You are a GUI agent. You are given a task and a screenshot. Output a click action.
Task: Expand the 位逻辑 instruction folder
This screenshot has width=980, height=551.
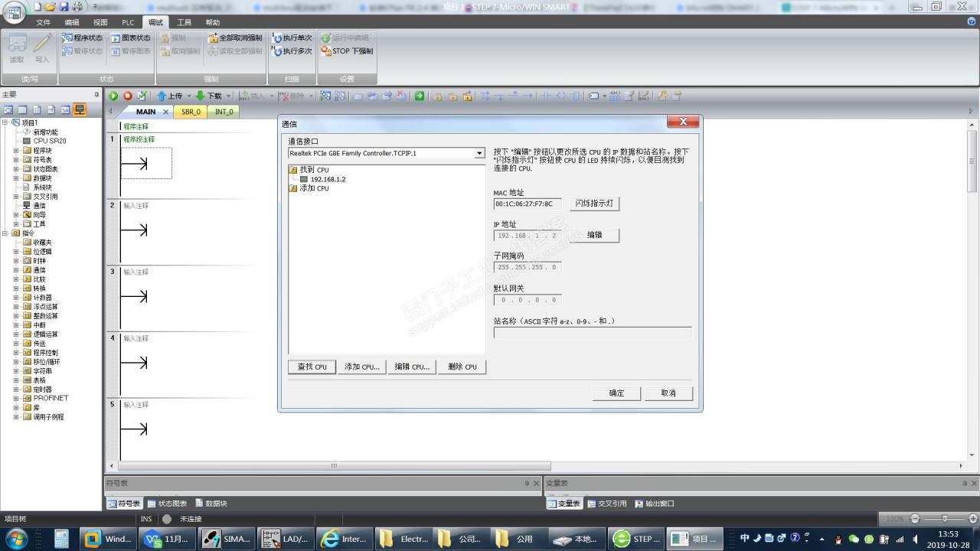(x=16, y=252)
